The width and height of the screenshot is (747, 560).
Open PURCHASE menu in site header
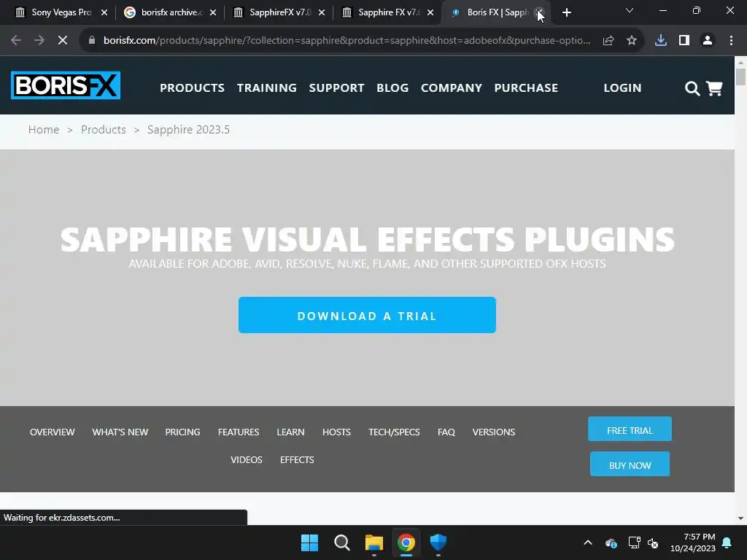526,88
